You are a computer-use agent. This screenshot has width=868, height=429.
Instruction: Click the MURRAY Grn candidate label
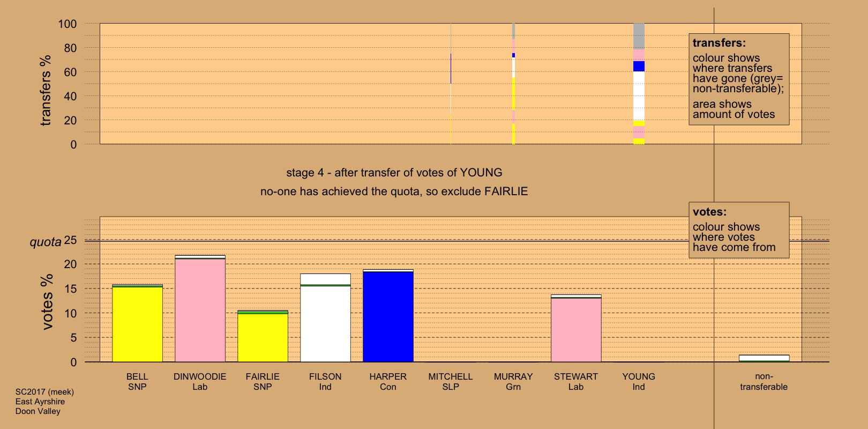coord(513,381)
